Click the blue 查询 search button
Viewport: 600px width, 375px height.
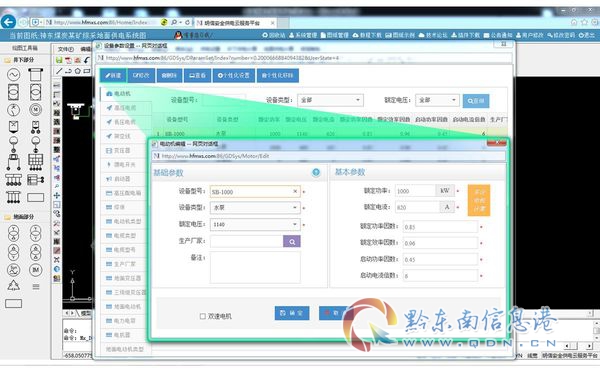[476, 101]
